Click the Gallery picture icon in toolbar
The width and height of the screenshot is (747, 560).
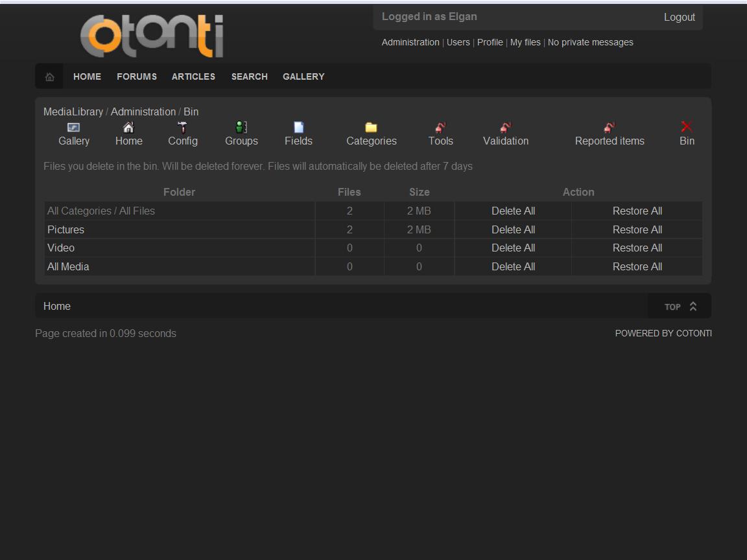(x=74, y=127)
